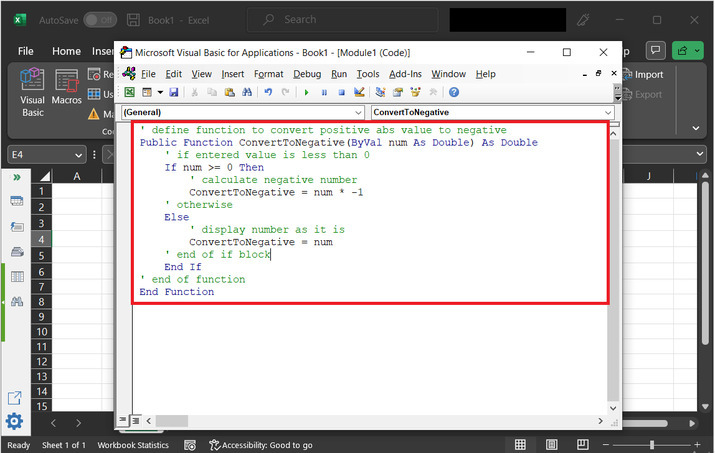Open the VBA File menu
The image size is (715, 453).
pyautogui.click(x=148, y=74)
